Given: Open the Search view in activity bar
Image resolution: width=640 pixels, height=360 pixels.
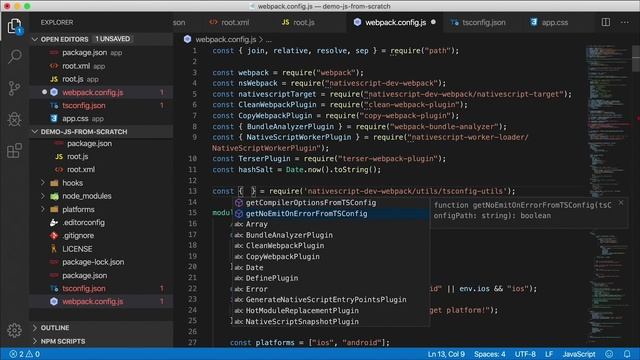Looking at the screenshot, I should coord(15,56).
